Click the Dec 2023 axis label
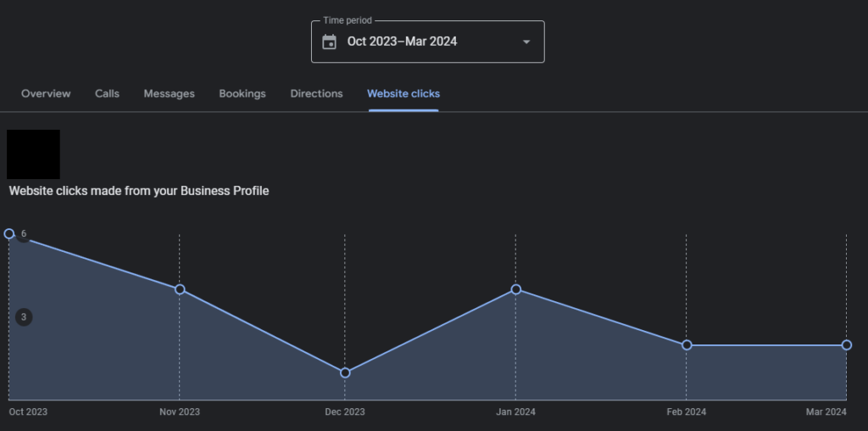 pyautogui.click(x=345, y=412)
